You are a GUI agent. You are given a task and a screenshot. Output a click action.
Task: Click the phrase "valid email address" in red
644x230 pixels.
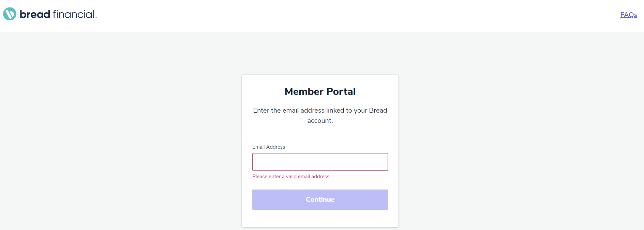click(x=308, y=177)
